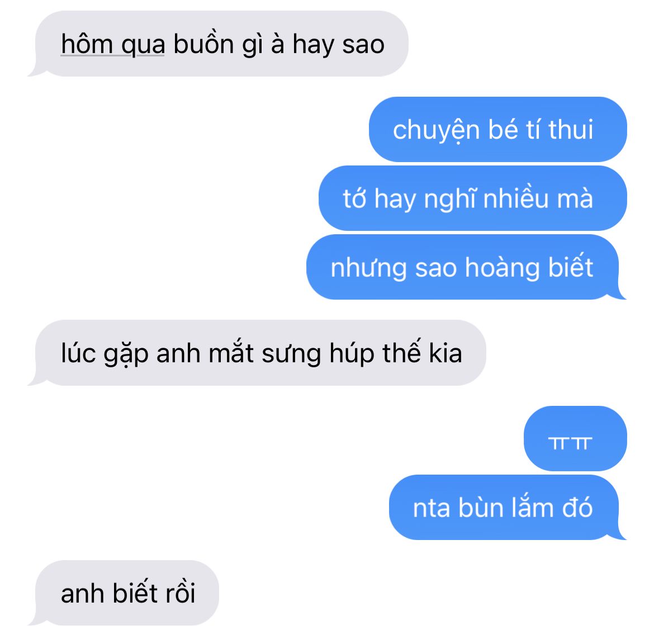Select the 'chuyện bé tí thui' bubble

point(497,129)
